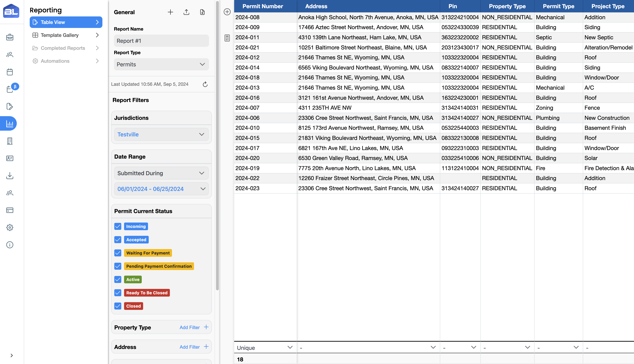The image size is (634, 364).
Task: Select the calendar icon in the sidebar
Action: pos(9,72)
